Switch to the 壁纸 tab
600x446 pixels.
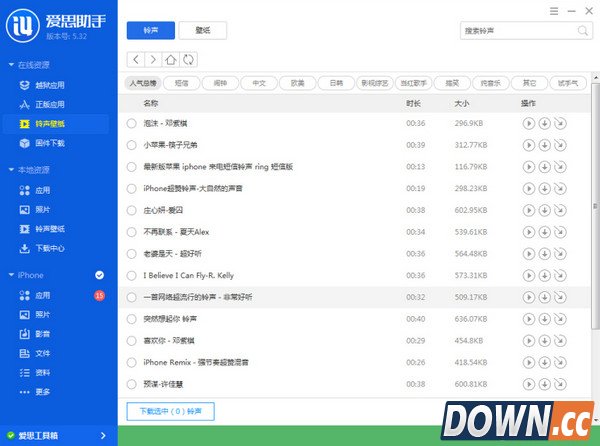click(x=205, y=30)
